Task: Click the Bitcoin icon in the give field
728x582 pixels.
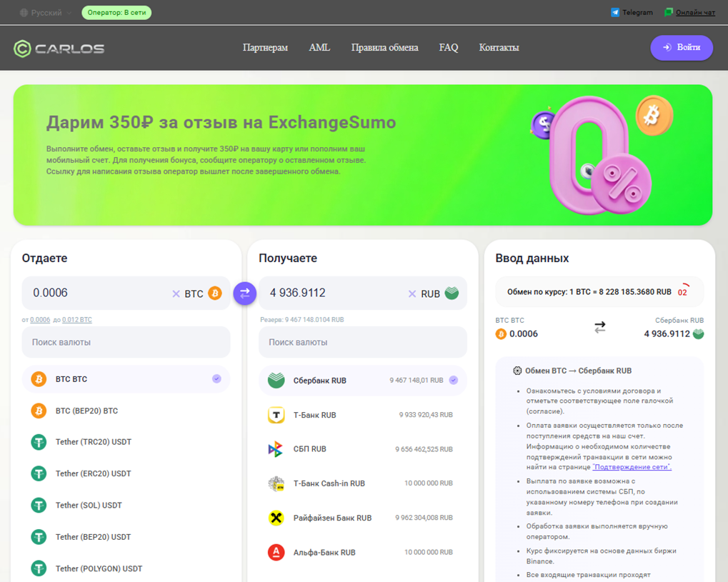Action: (215, 293)
